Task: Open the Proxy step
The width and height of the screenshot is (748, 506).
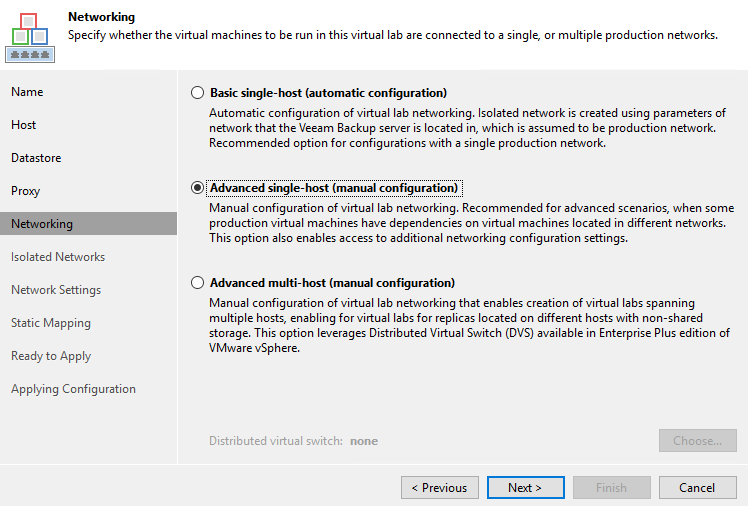Action: click(26, 191)
